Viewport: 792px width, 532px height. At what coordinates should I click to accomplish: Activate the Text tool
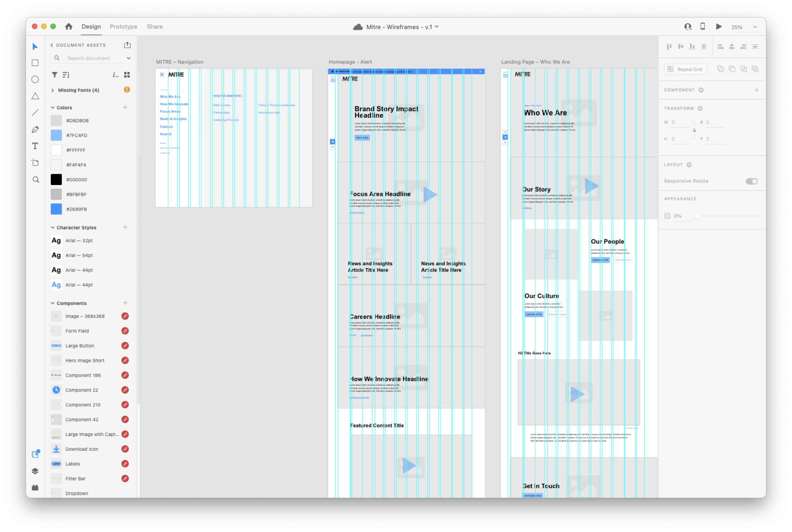35,146
